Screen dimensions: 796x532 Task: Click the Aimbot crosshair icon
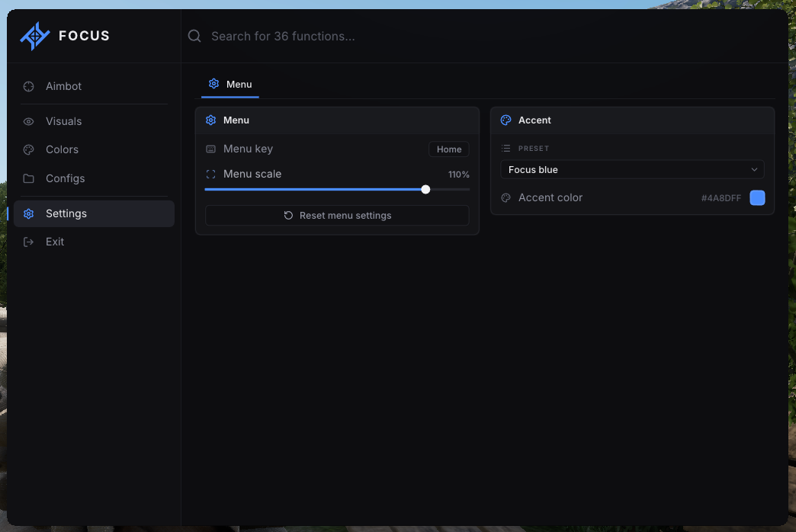point(28,86)
